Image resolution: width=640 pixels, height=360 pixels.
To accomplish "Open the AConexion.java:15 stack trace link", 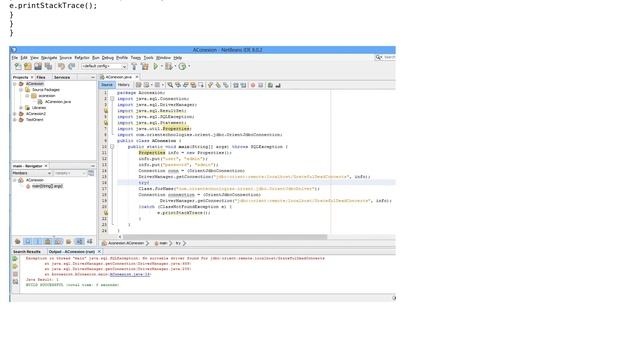I will 130,274.
